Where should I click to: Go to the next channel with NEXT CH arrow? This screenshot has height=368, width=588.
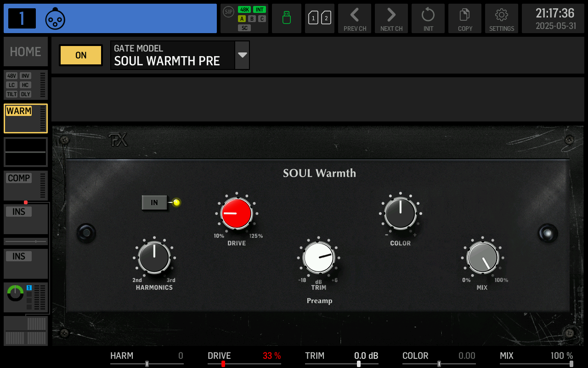click(x=391, y=18)
